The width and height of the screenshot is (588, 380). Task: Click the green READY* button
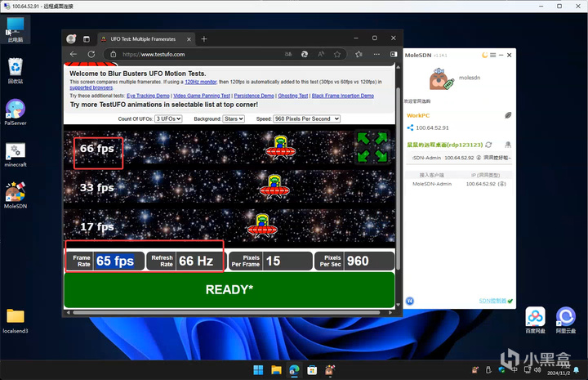coord(229,289)
